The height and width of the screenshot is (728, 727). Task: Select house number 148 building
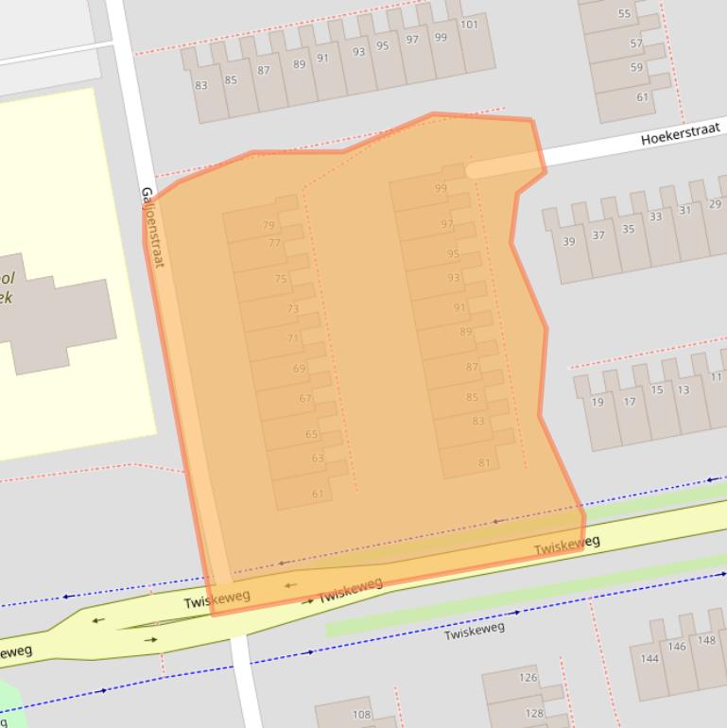point(706,640)
